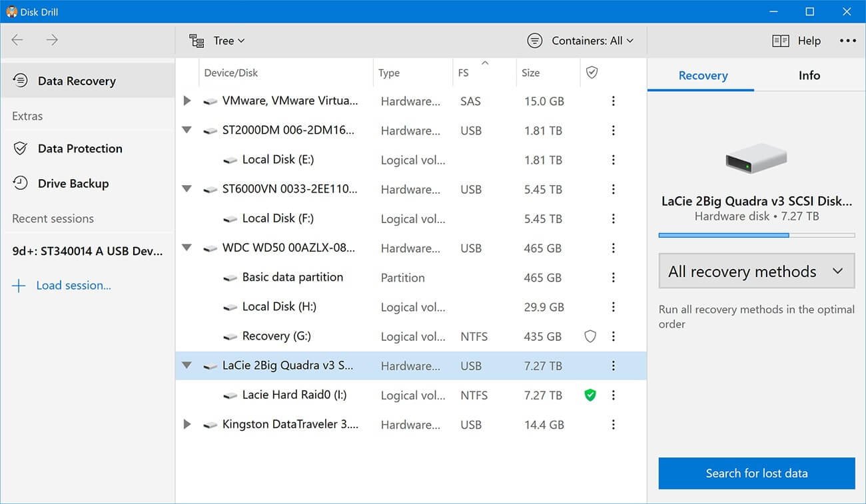Screen dimensions: 866x504
Task: Select the Lacie Hard Raid0 (I:) row
Action: [x=410, y=395]
